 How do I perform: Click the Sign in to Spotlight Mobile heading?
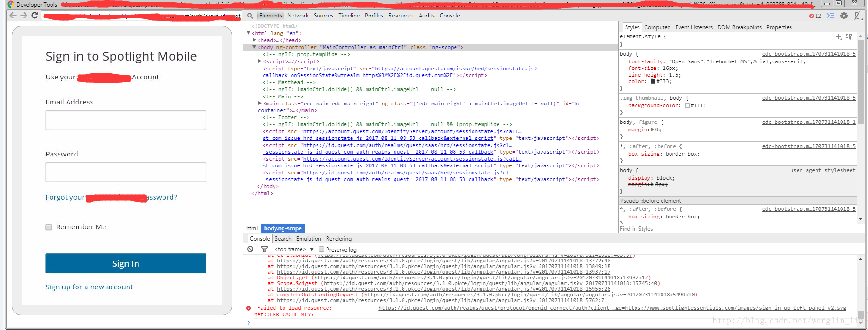point(121,56)
